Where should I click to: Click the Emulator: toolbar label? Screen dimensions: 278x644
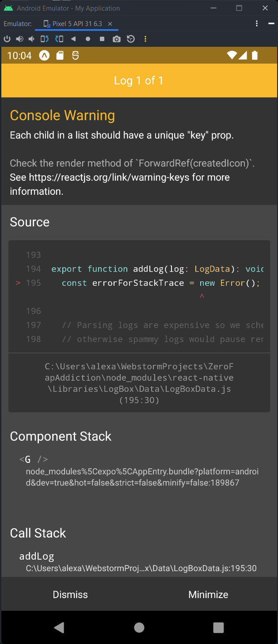[17, 24]
